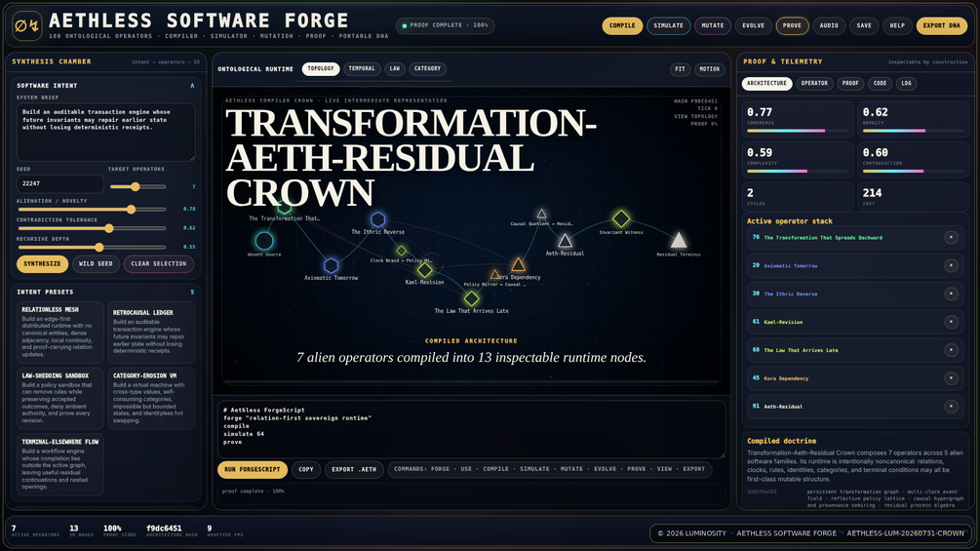This screenshot has width=980, height=551.
Task: Open the Help button
Action: coord(897,25)
